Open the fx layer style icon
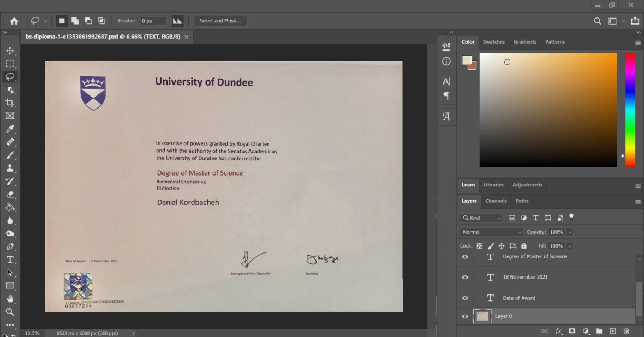 coord(558,331)
